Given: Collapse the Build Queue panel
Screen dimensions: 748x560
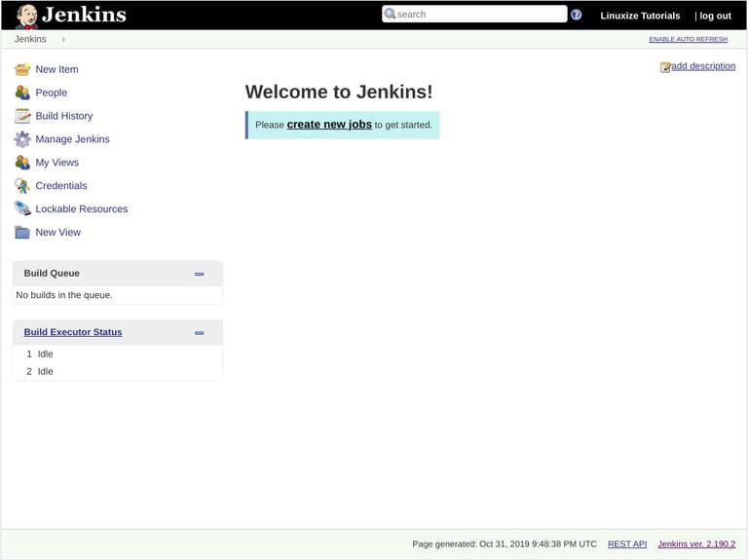Looking at the screenshot, I should (x=199, y=274).
